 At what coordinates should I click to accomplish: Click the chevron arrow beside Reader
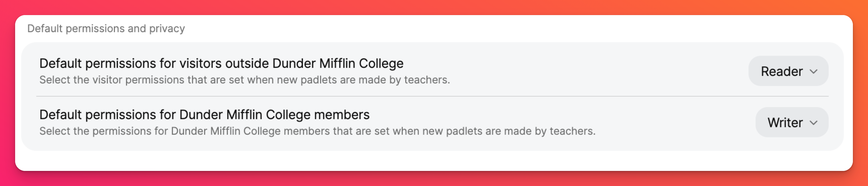pos(813,71)
